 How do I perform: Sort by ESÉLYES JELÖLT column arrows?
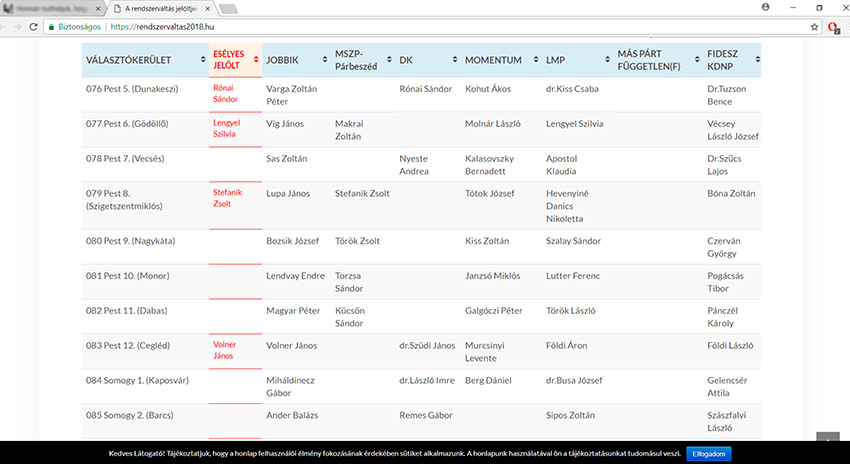tap(256, 60)
